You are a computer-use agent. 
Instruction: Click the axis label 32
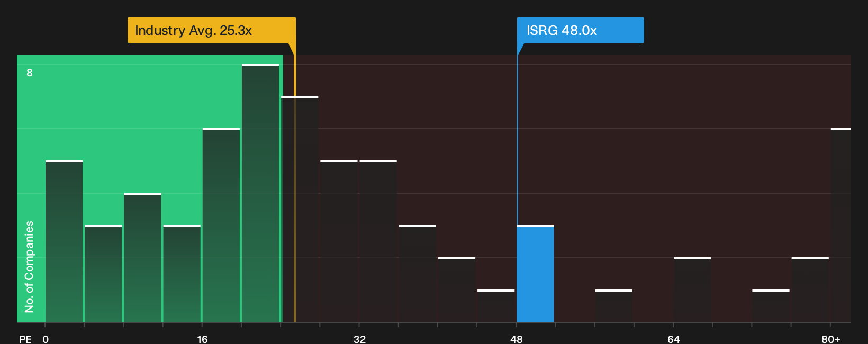tap(359, 339)
